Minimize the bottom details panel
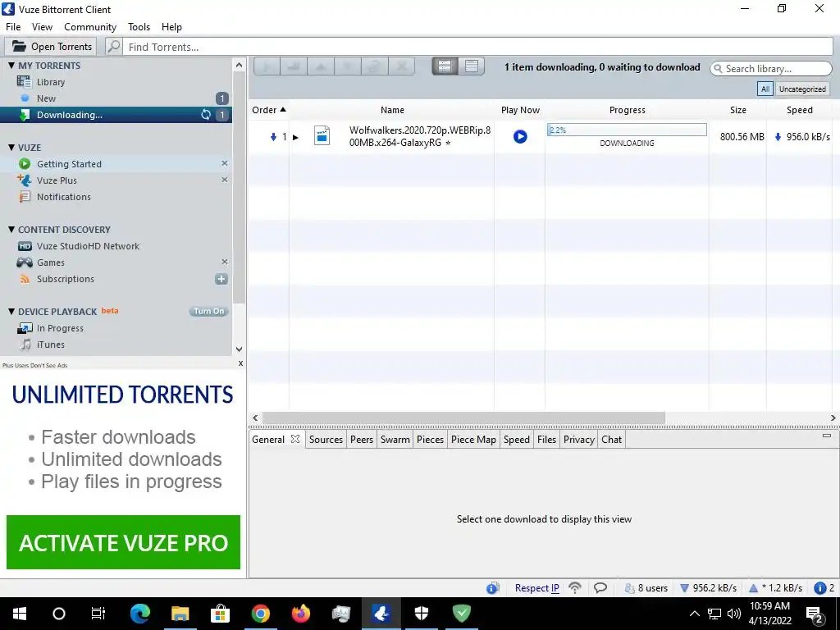Screen dimensions: 840x630 click(827, 436)
